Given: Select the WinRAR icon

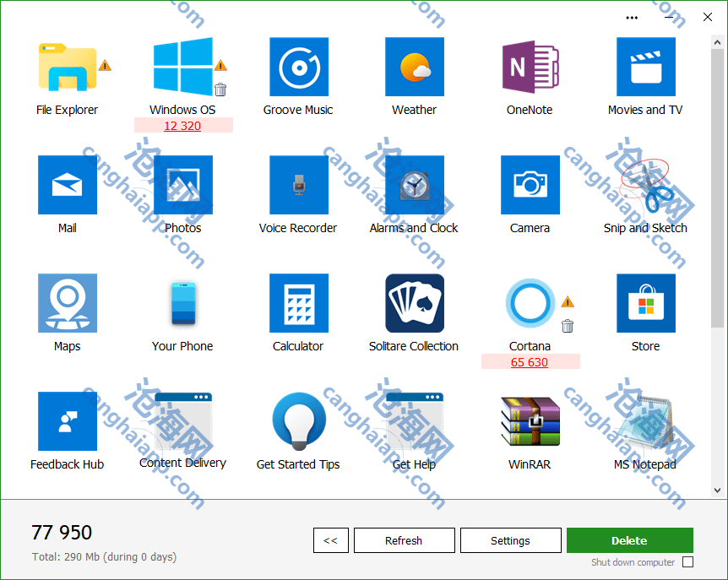Looking at the screenshot, I should [x=530, y=421].
